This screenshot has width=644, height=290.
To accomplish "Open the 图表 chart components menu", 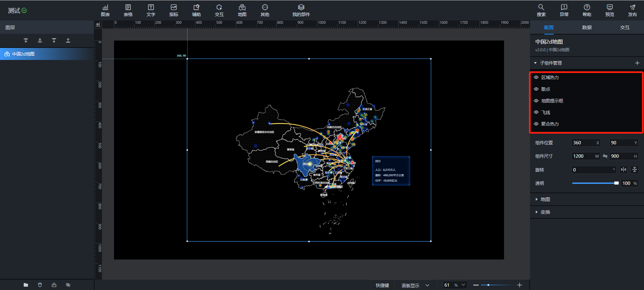I will (x=105, y=10).
